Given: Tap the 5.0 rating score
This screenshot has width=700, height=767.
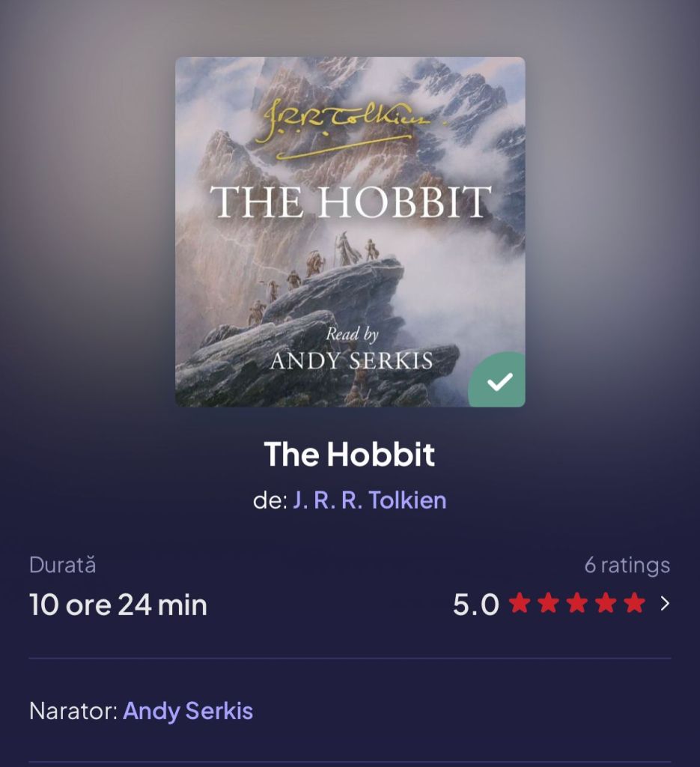Looking at the screenshot, I should (475, 604).
